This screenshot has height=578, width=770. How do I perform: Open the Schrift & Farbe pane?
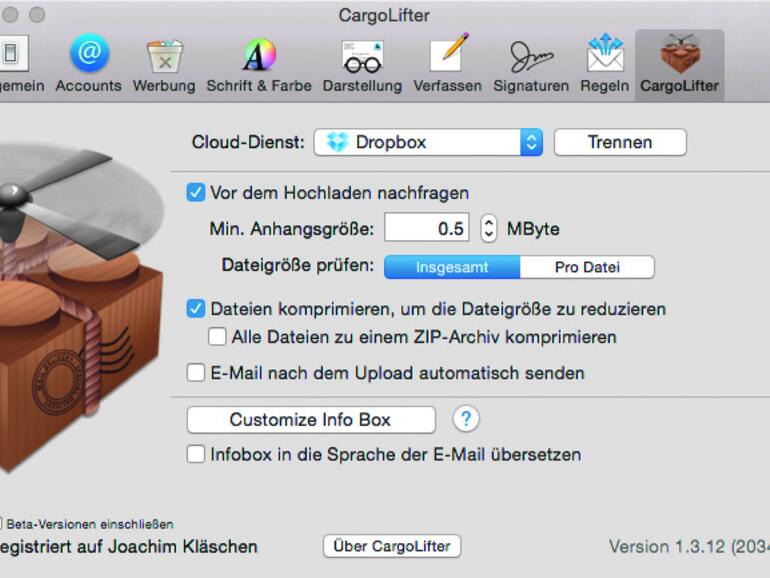(259, 63)
